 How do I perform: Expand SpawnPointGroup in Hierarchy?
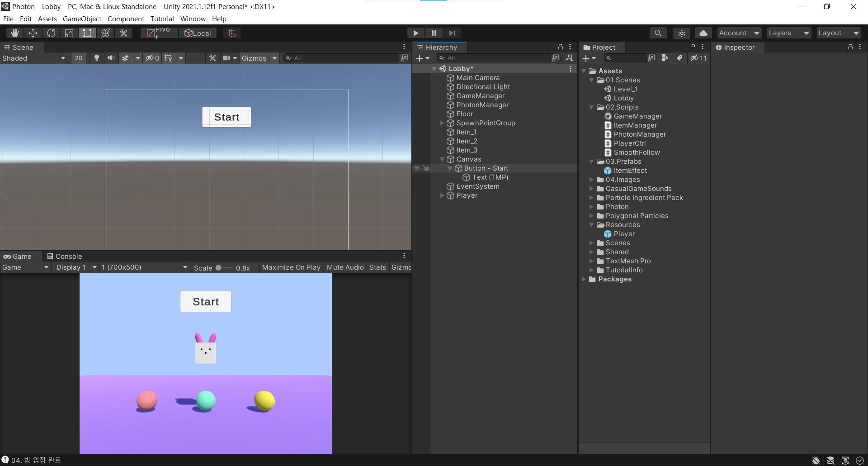(x=442, y=123)
